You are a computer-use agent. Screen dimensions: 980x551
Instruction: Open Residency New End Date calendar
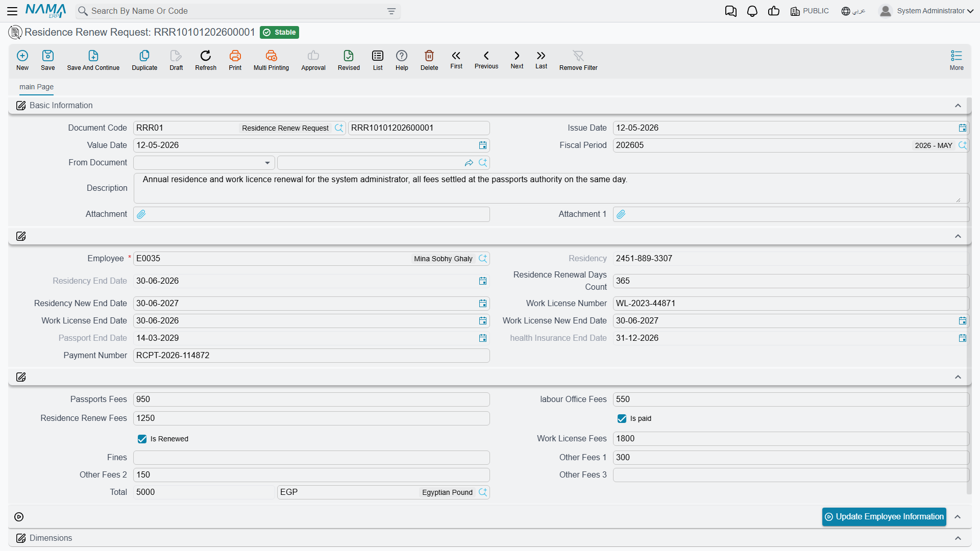point(482,304)
